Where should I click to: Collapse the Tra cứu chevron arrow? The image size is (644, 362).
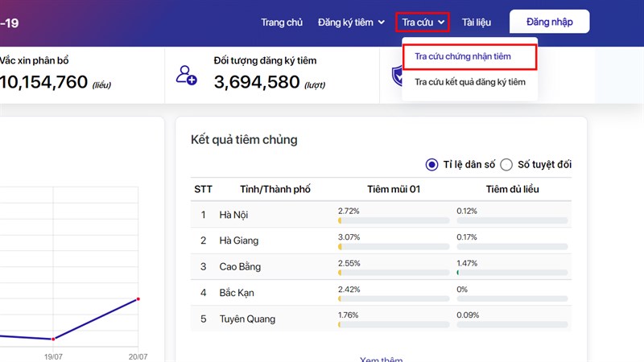tap(441, 23)
